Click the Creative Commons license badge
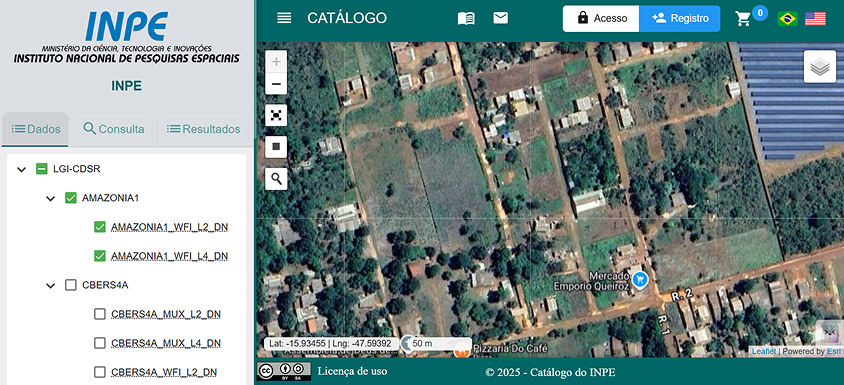844x385 pixels. tap(284, 372)
